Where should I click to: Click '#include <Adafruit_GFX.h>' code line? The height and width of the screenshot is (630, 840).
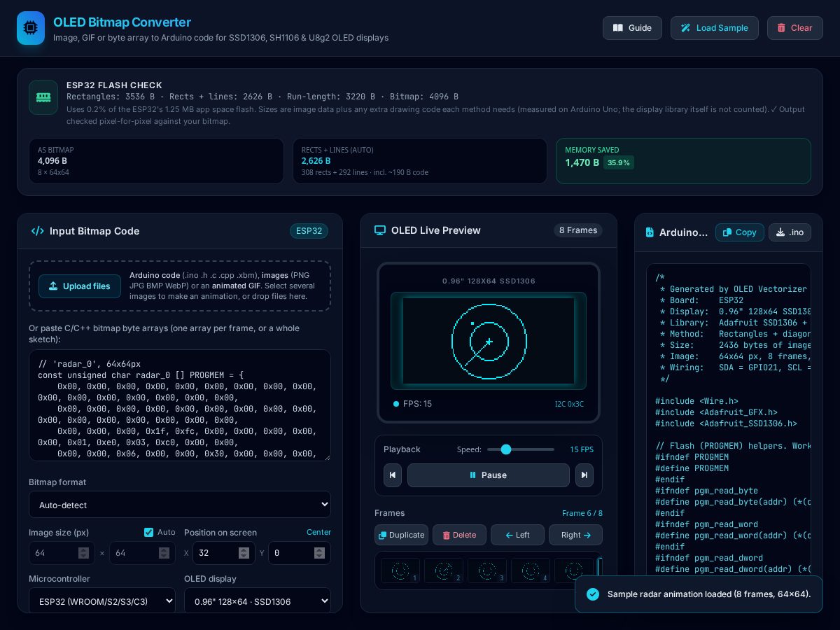(x=716, y=412)
